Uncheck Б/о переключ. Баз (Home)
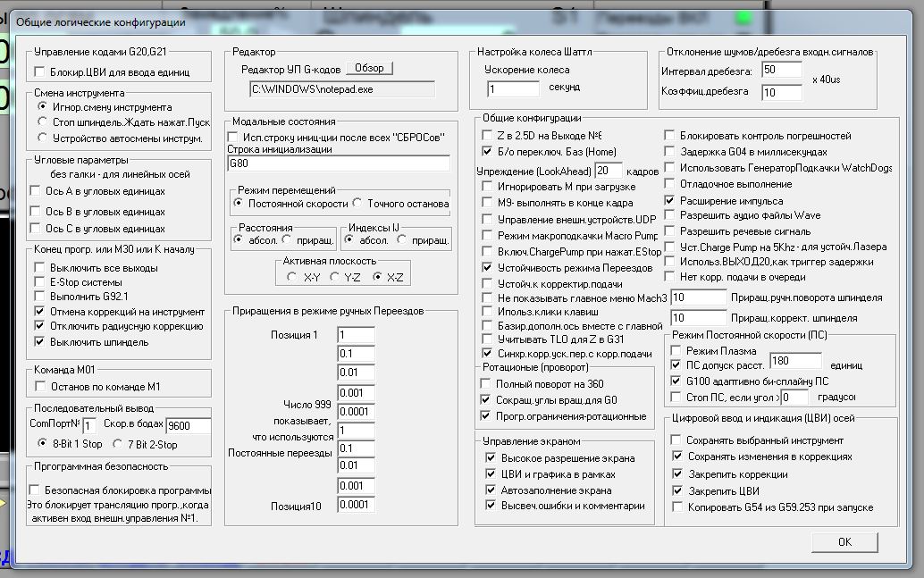Image resolution: width=924 pixels, height=578 pixels. [487, 151]
